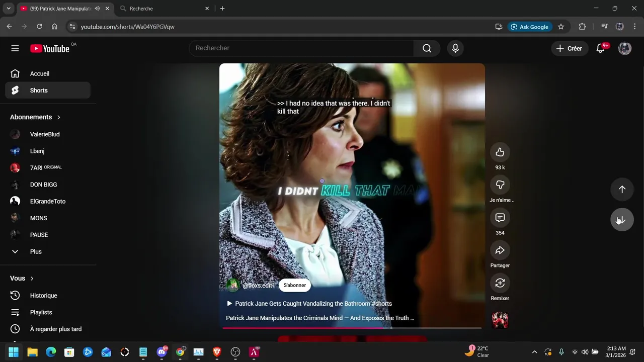This screenshot has height=362, width=644.
Task: Subscribe with the S'abonner button
Action: coord(295,285)
